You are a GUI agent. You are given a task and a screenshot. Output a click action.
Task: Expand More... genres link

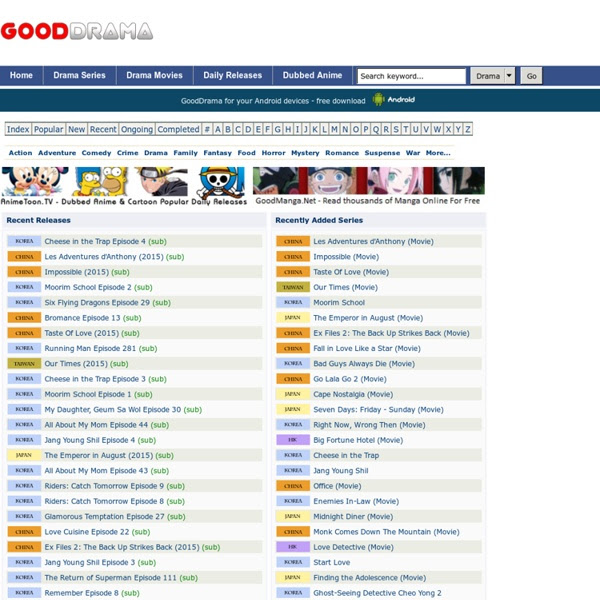coord(438,153)
